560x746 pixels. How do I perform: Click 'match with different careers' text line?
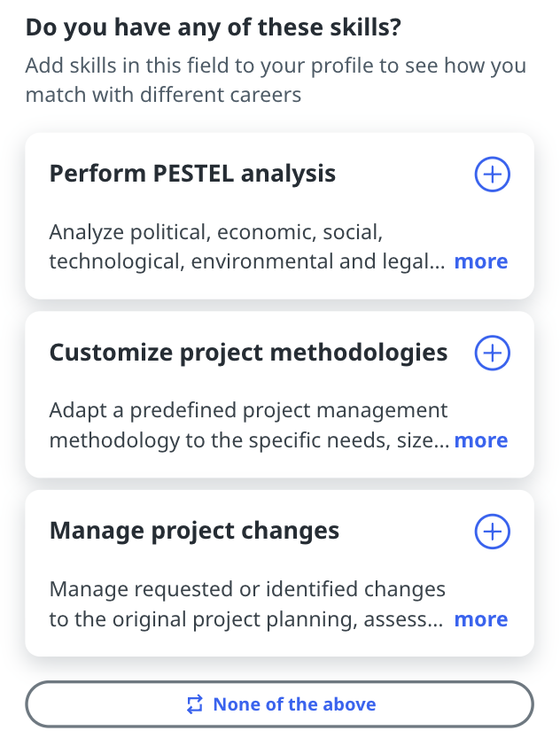[163, 94]
